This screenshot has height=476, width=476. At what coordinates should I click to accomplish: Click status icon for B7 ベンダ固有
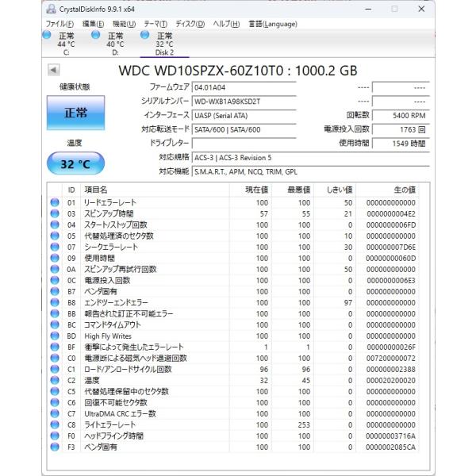tap(55, 291)
